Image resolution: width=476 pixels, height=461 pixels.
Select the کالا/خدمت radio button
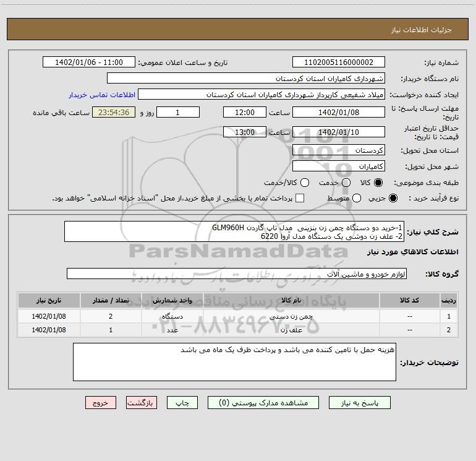tap(305, 183)
